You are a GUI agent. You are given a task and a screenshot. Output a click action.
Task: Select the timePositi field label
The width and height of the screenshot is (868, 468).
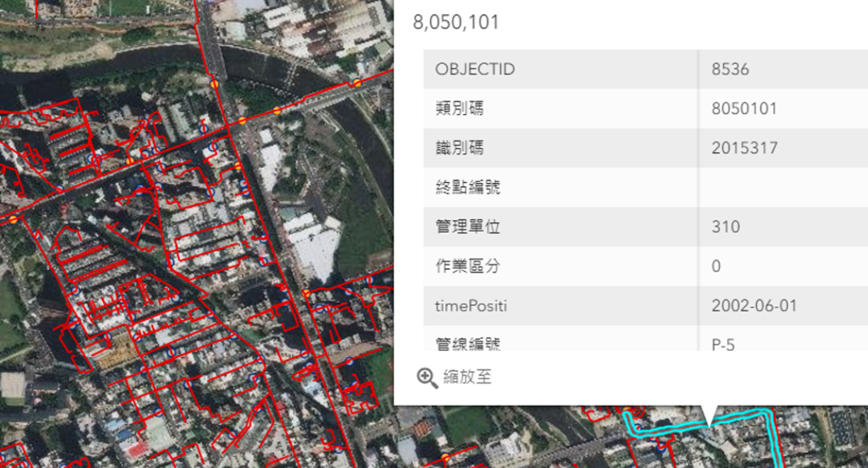pyautogui.click(x=471, y=306)
